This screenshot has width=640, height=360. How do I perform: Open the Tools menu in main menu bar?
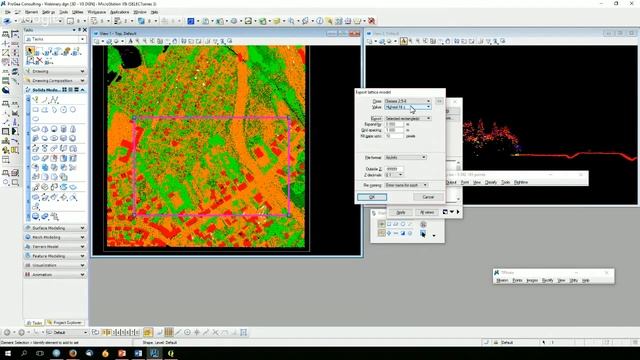[x=63, y=12]
